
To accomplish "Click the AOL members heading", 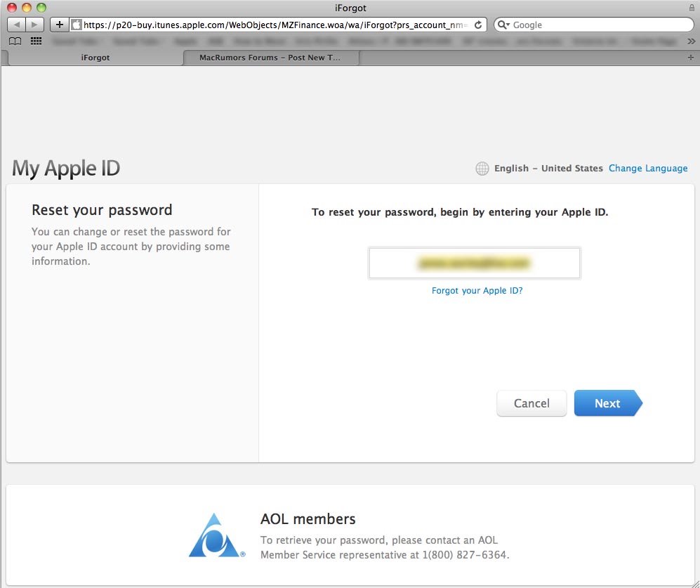I will pos(308,518).
